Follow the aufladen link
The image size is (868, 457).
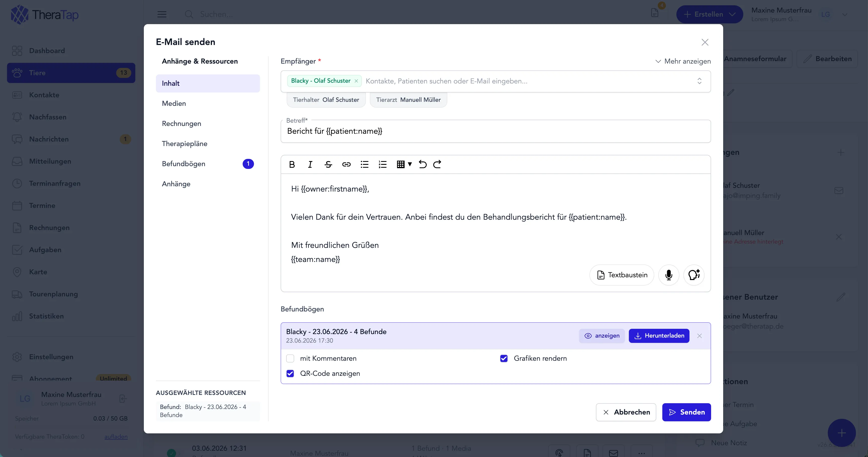[116, 437]
